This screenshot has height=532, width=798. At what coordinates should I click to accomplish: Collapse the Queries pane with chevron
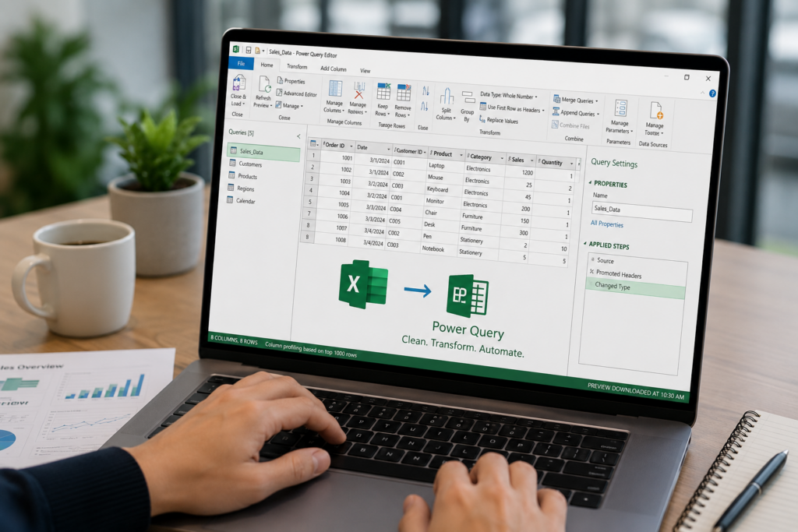pos(298,136)
